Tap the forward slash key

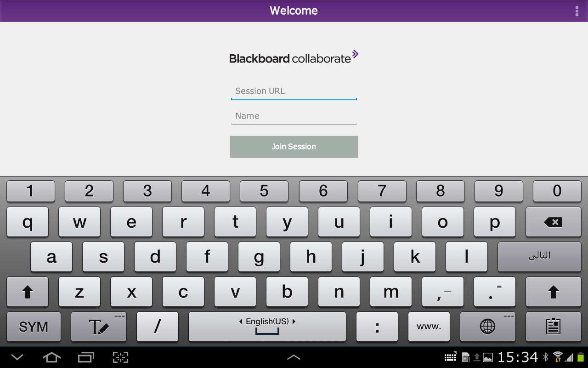click(x=158, y=327)
